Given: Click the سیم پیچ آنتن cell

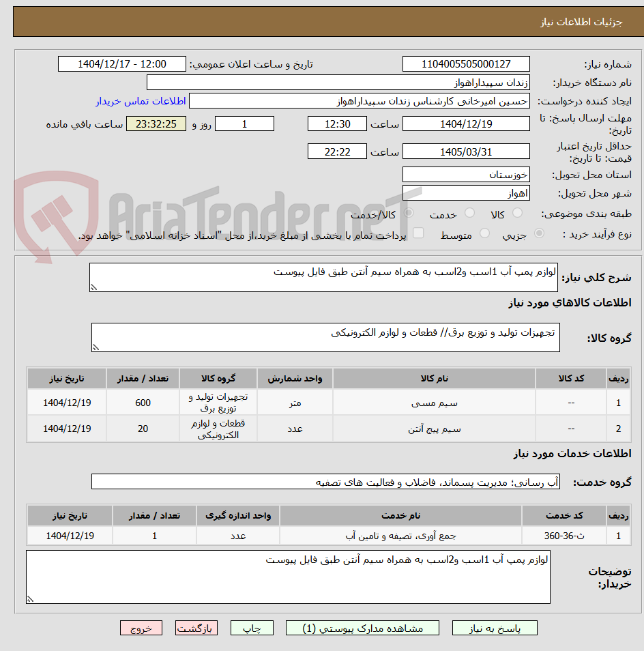Looking at the screenshot, I should point(434,429).
